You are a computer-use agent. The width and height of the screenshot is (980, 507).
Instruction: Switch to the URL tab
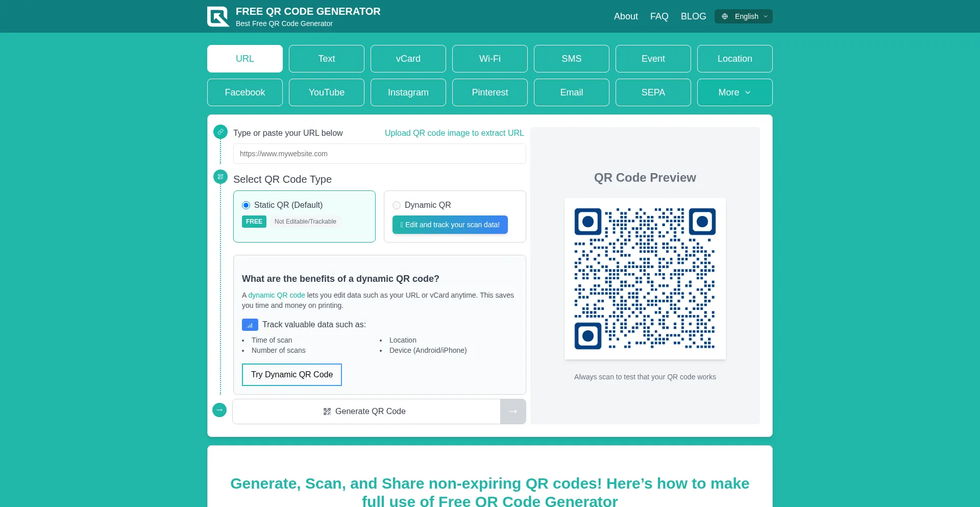(245, 59)
